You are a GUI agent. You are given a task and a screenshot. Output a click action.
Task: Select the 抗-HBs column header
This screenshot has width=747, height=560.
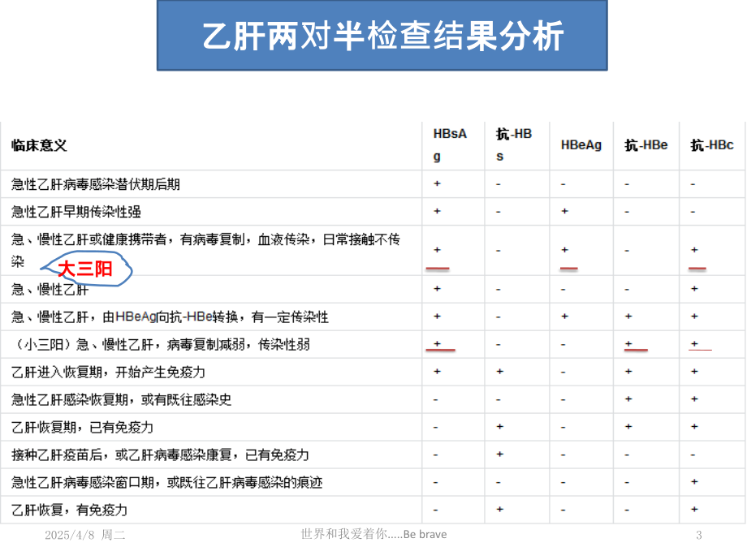coord(513,144)
